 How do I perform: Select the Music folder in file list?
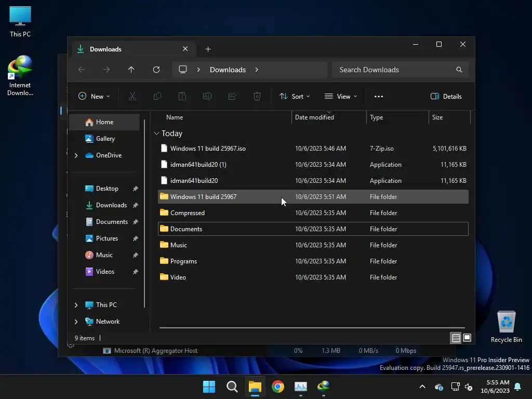[313, 245]
